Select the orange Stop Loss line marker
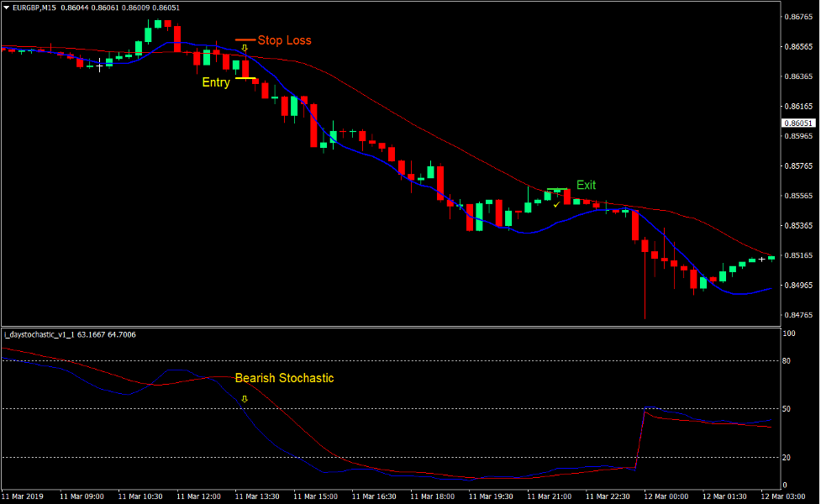This screenshot has height=504, width=821. (x=245, y=39)
